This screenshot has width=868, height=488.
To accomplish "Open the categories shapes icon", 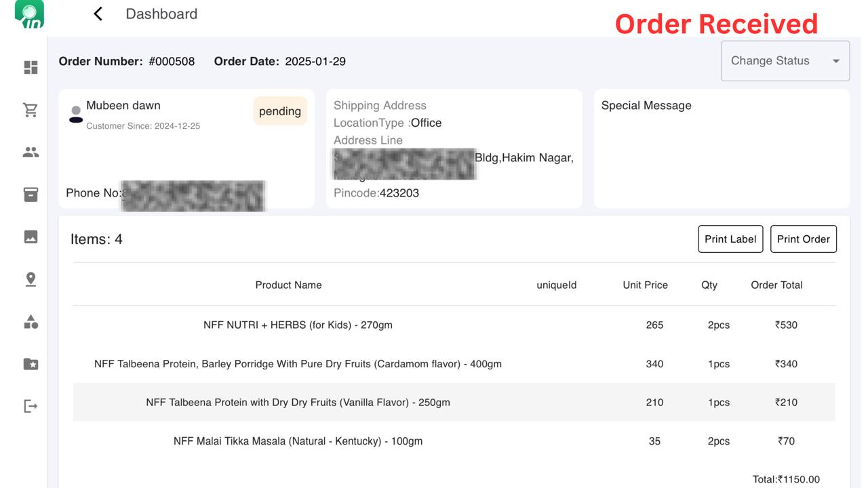I will [31, 322].
